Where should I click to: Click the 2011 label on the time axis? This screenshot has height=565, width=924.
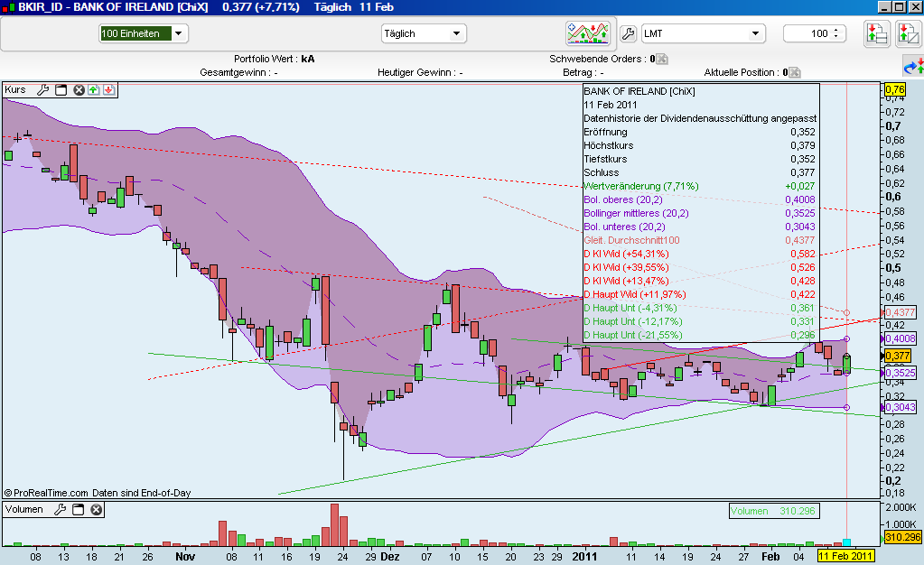pyautogui.click(x=584, y=557)
